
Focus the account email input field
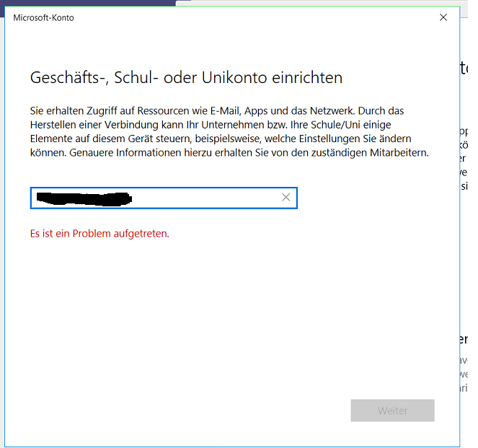pyautogui.click(x=164, y=198)
